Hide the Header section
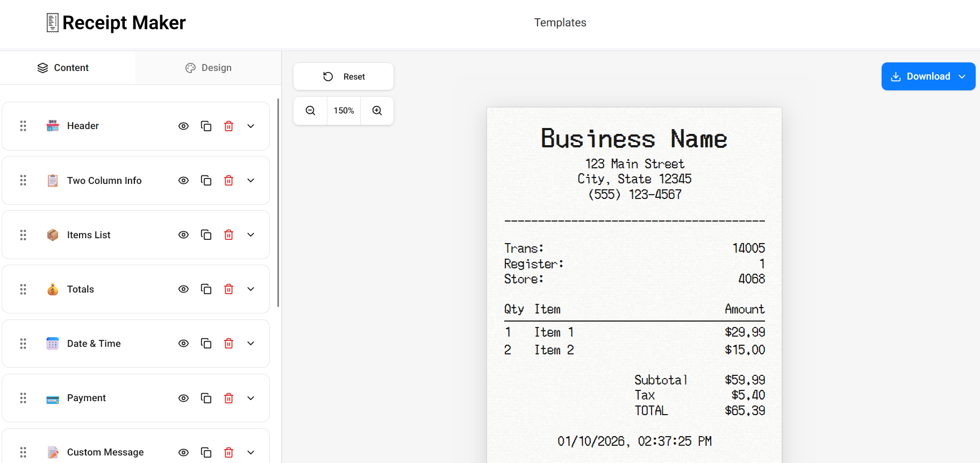 click(x=183, y=126)
